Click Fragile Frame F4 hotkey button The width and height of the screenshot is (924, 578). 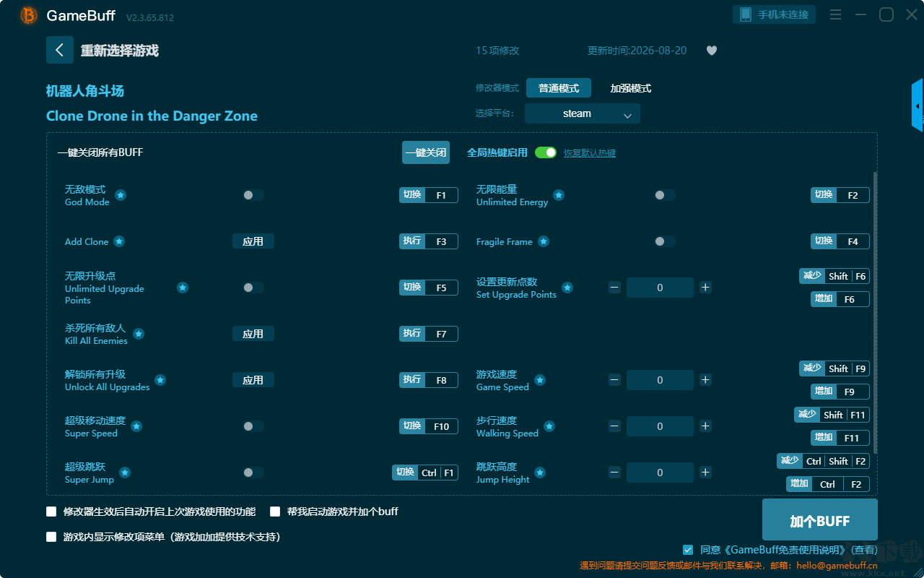click(x=840, y=241)
